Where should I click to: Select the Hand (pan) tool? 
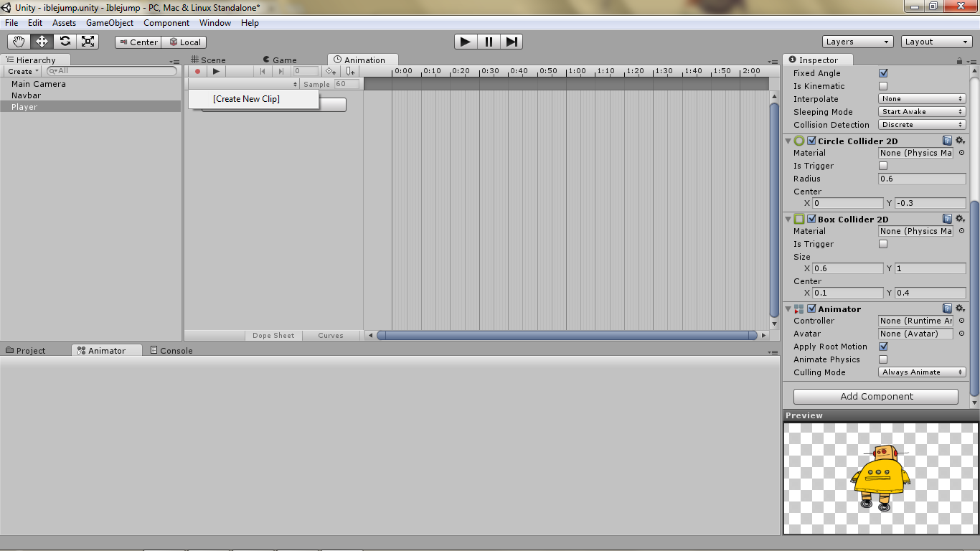(x=19, y=41)
